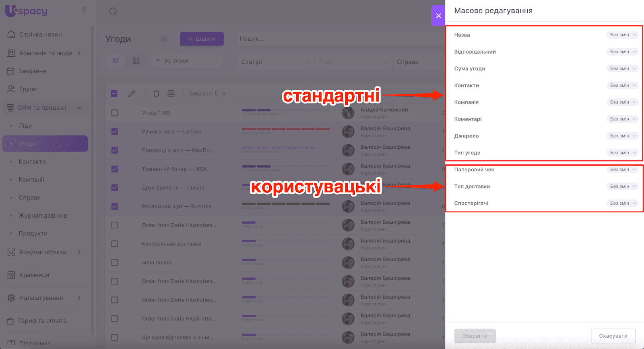Uncheck Ручки з лого — Lenovo checkbox
The image size is (644, 349).
[115, 131]
